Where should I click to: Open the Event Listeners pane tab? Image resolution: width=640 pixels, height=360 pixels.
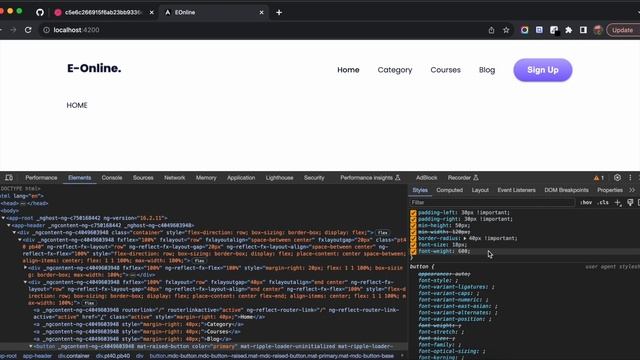[x=516, y=190]
